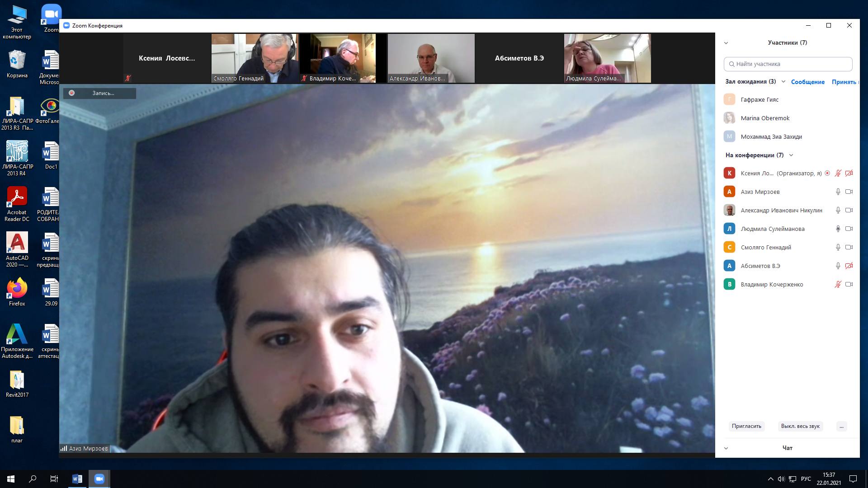Mute Александр Иванович Никулин's microphone
Image resolution: width=868 pixels, height=488 pixels.
pyautogui.click(x=838, y=210)
